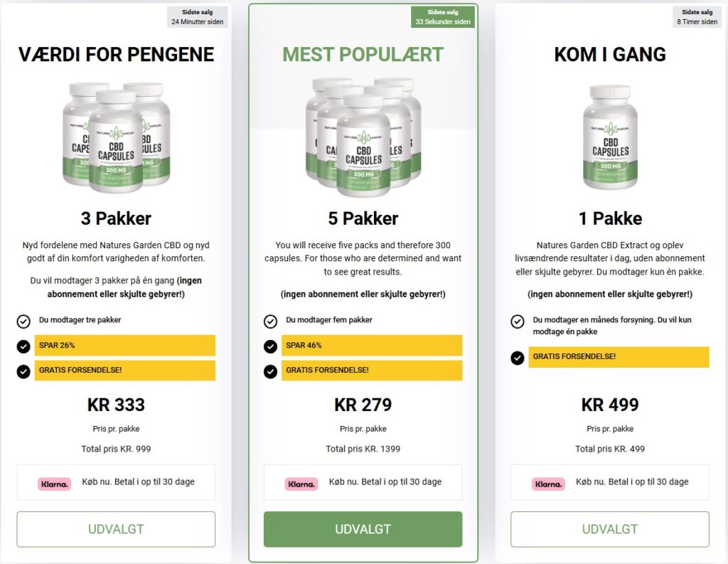Image resolution: width=728 pixels, height=564 pixels.
Task: Click the Klarna icon on the 3 Pakker card
Action: coord(55,483)
